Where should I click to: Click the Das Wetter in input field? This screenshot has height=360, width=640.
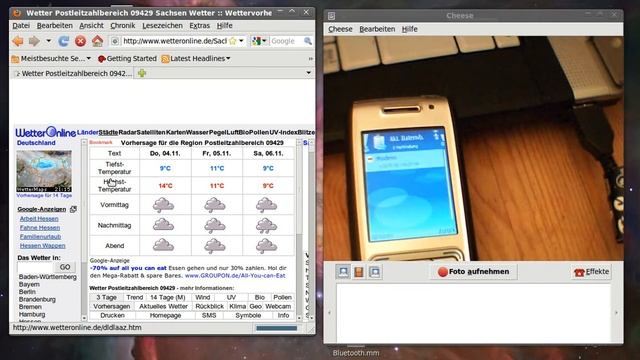pyautogui.click(x=35, y=267)
